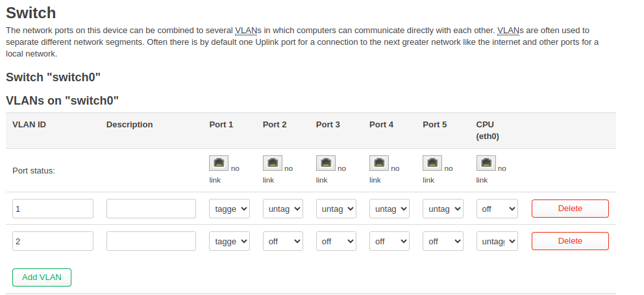The width and height of the screenshot is (644, 295).
Task: Click the Add VLAN button
Action: pos(42,277)
